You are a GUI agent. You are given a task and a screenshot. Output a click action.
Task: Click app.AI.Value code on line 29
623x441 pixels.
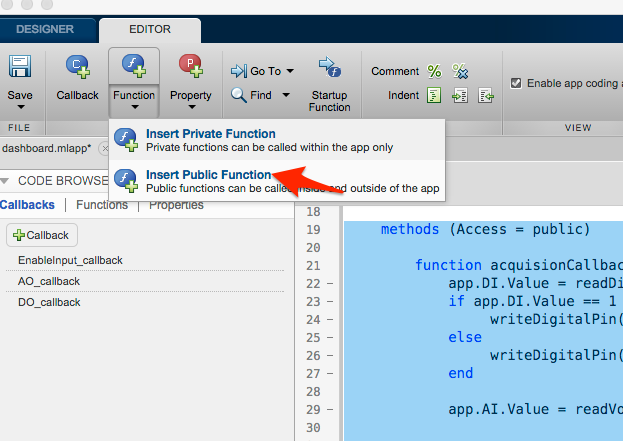[x=499, y=409]
